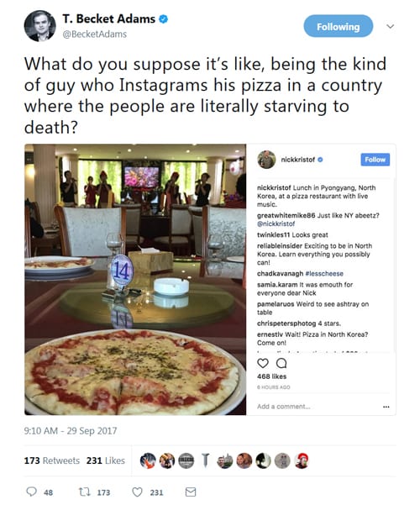Open the 231 Likes list

[106, 460]
